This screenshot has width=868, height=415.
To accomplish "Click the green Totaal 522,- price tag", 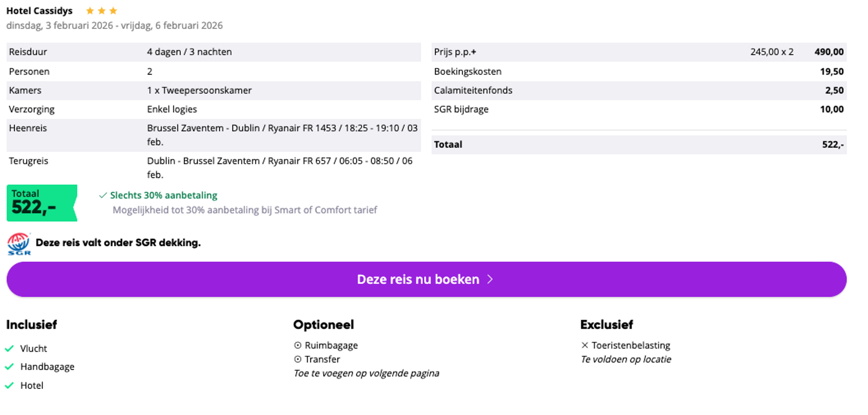I will coord(41,203).
